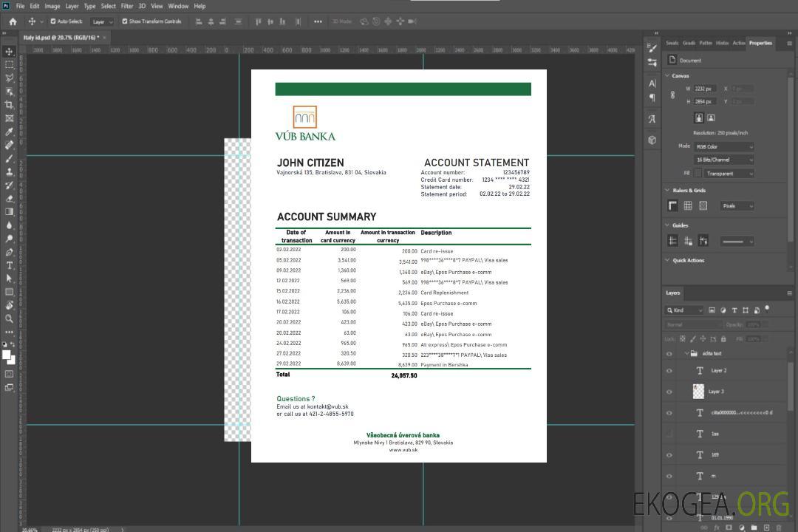Select the Crop tool
Screen dimensions: 798x532
(x=10, y=105)
